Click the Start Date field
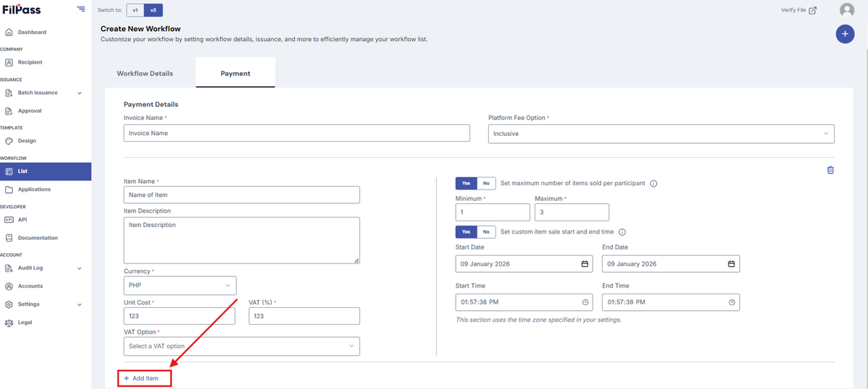The width and height of the screenshot is (868, 389). [x=524, y=264]
